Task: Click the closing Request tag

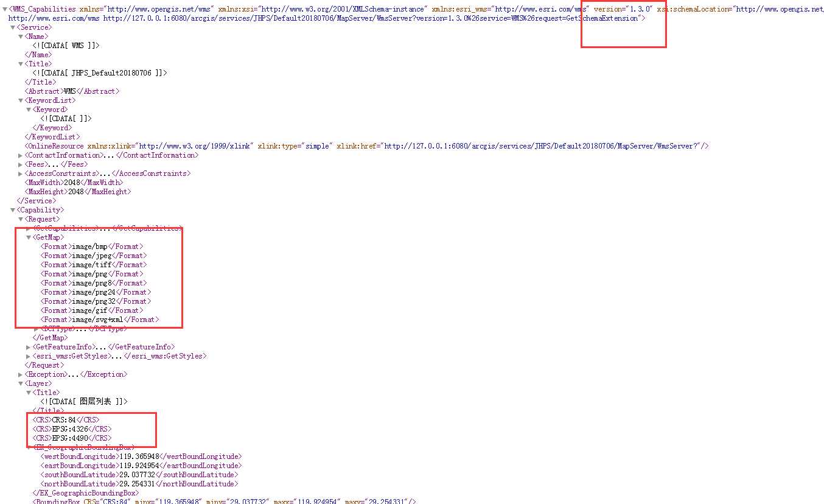Action: tap(44, 365)
